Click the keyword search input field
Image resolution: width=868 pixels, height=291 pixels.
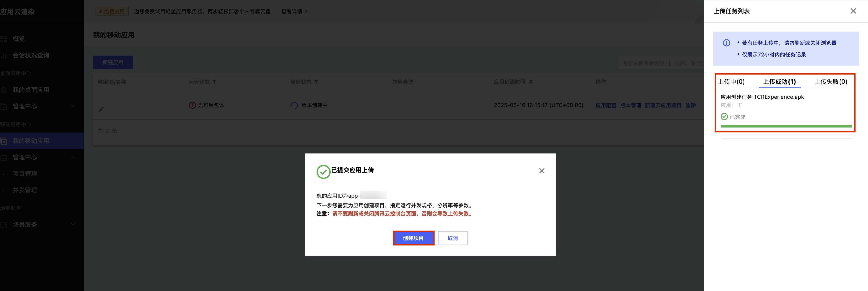click(x=660, y=63)
